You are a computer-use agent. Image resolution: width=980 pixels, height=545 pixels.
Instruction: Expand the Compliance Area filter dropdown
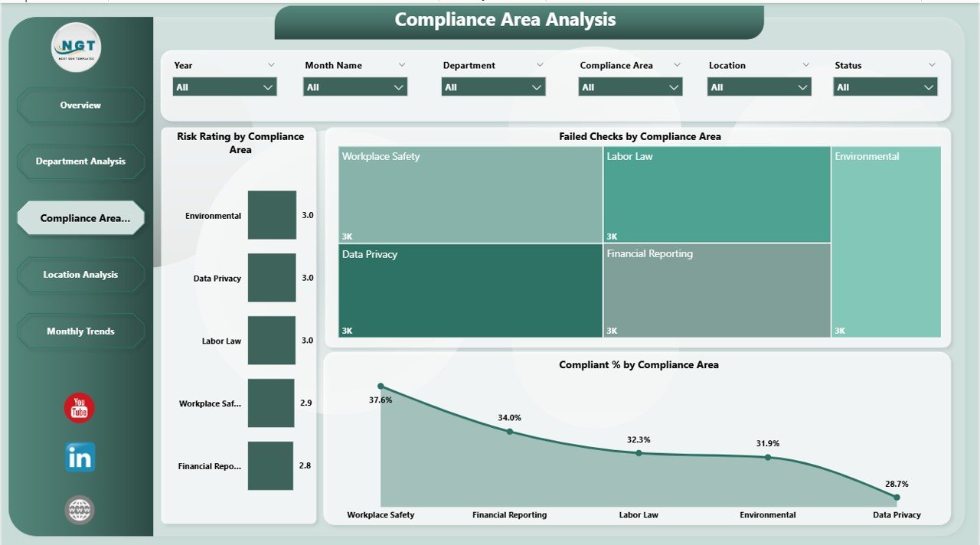point(630,87)
